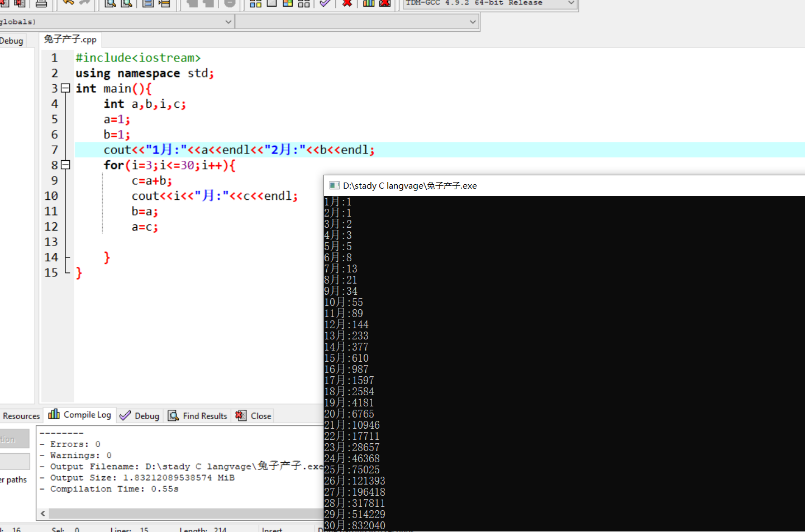The height and width of the screenshot is (532, 805).
Task: Switch to the Compile Log tab
Action: (x=80, y=415)
